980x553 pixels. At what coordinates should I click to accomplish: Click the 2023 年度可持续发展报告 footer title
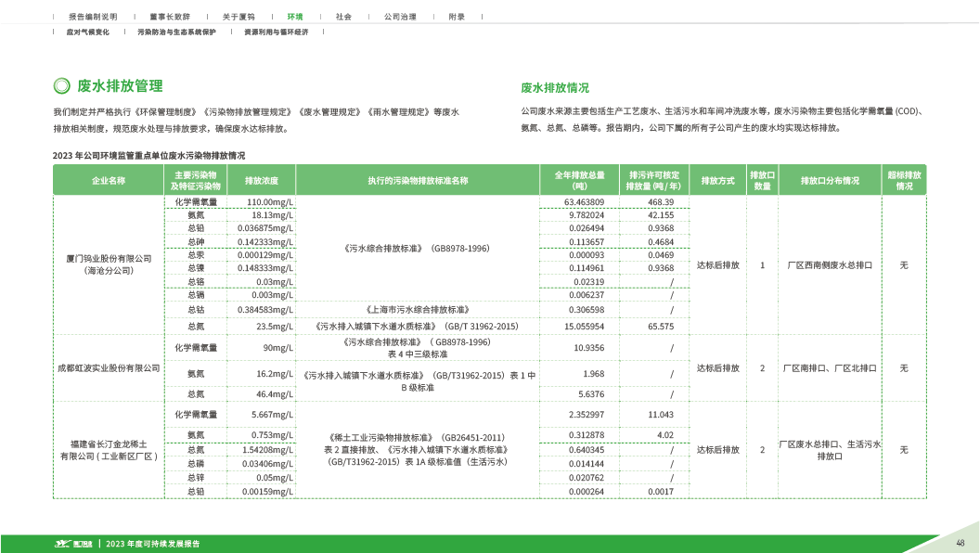point(153,544)
